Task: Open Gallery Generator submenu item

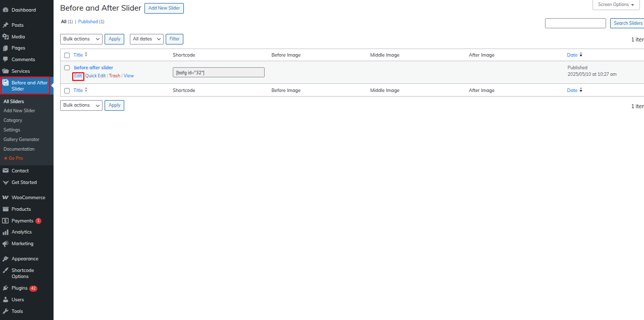Action: tap(21, 140)
